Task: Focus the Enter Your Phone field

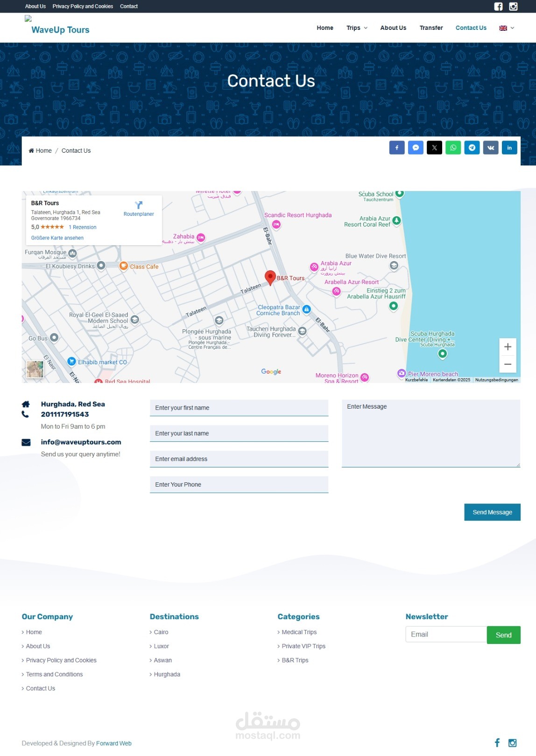Action: pyautogui.click(x=239, y=485)
